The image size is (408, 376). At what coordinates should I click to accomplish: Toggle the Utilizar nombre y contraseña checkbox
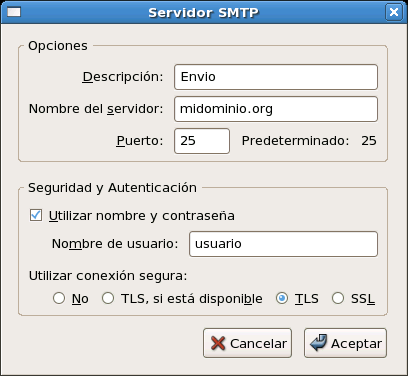(x=36, y=215)
